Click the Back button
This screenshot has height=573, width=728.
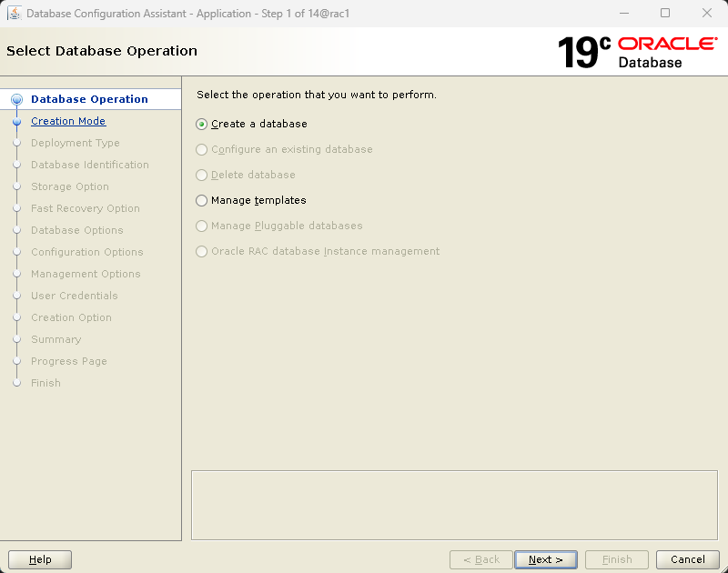click(x=480, y=559)
